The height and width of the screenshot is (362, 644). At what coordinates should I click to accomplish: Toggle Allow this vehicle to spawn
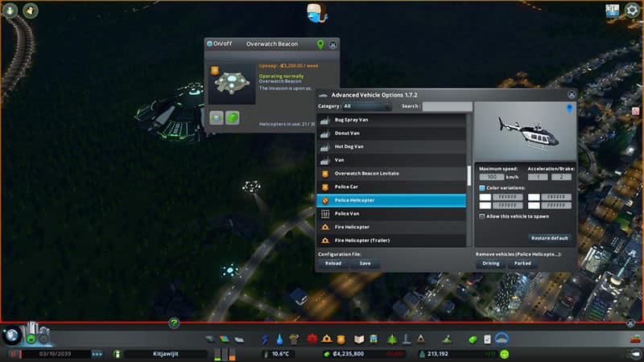[x=482, y=216]
